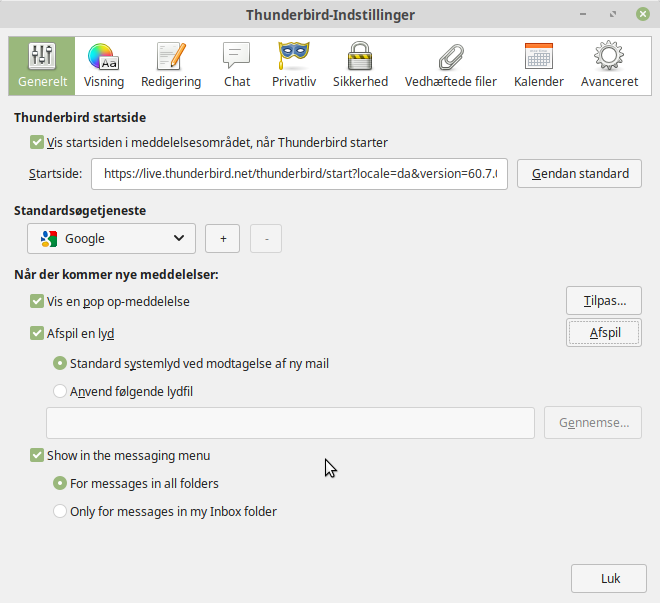Open Tilpas... notification settings
660x603 pixels.
point(604,300)
